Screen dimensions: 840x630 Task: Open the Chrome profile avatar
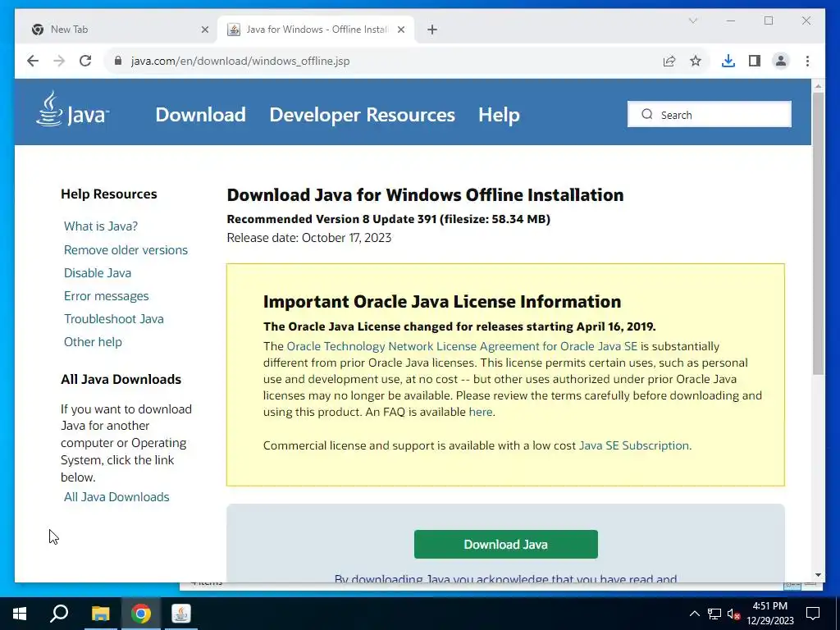(781, 61)
